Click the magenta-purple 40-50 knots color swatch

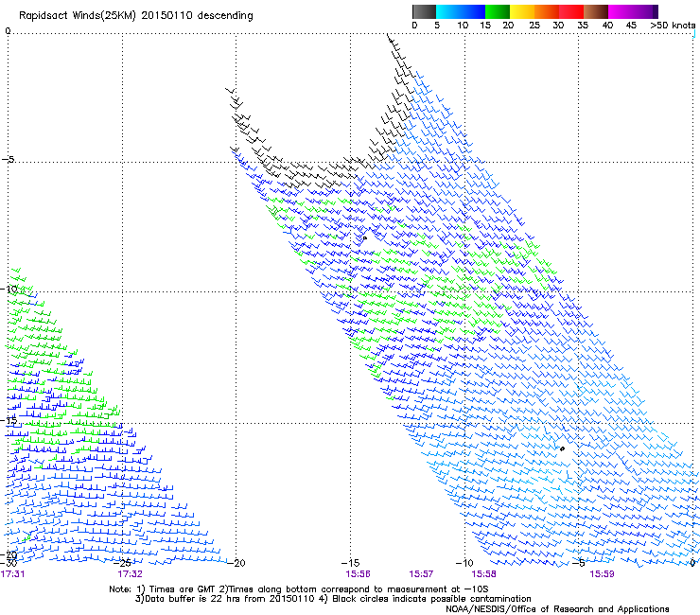(x=633, y=11)
